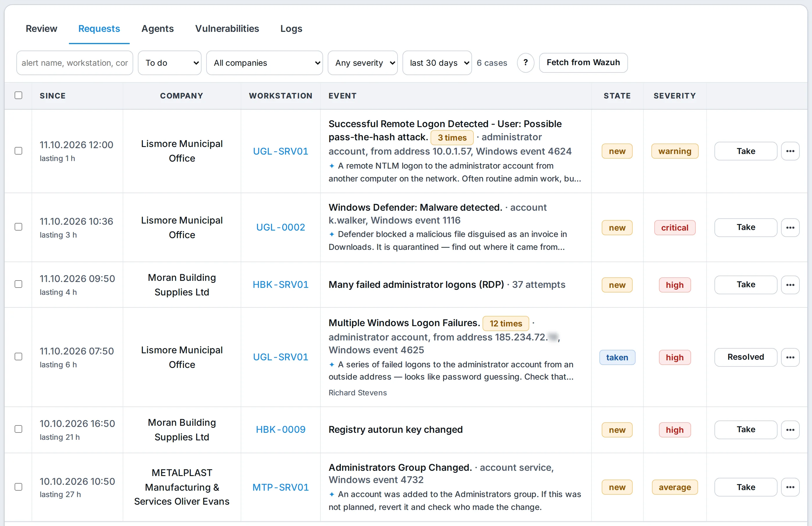Check the 11.10.2026 09:50 row checkbox
812x526 pixels.
click(18, 284)
